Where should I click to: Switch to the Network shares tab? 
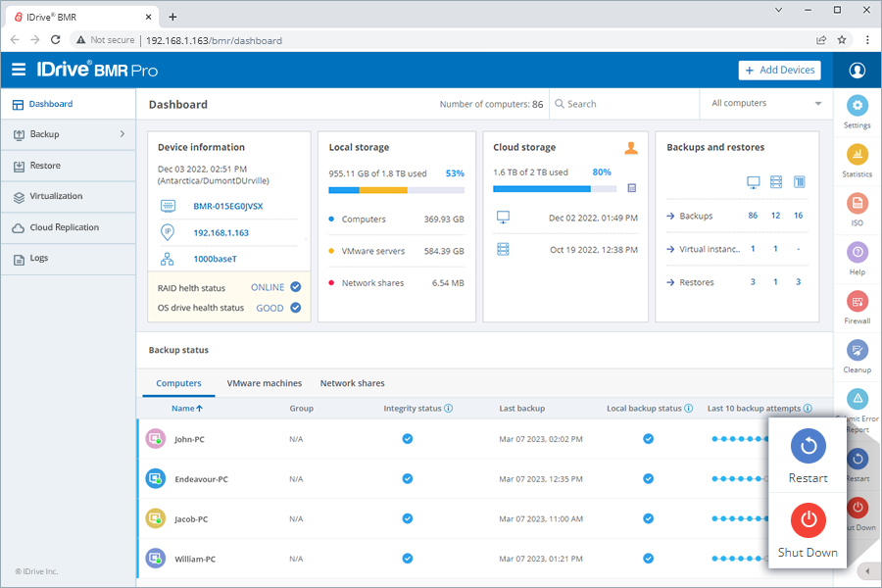click(353, 383)
